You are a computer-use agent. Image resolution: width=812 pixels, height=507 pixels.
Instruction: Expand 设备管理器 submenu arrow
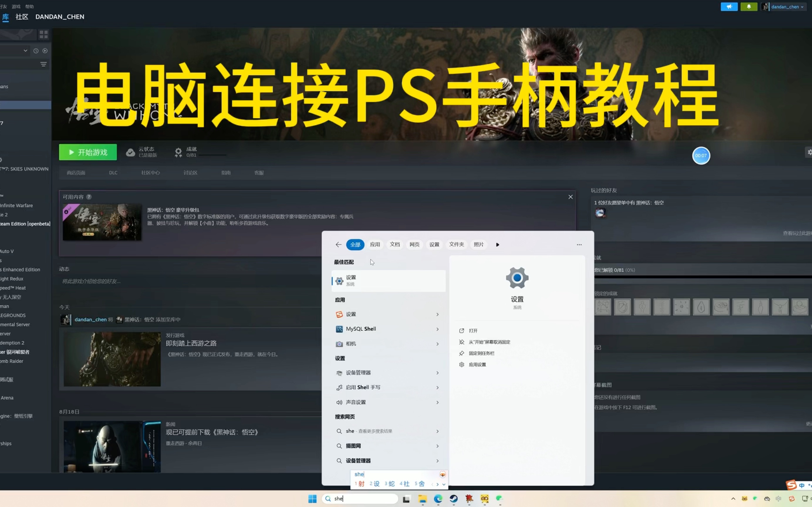click(438, 372)
